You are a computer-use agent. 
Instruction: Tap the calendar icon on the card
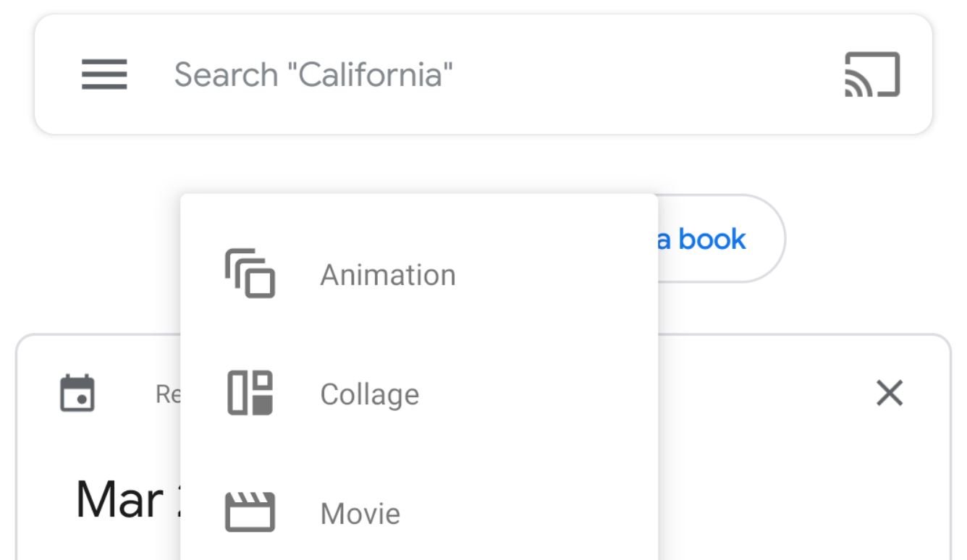[x=77, y=393]
